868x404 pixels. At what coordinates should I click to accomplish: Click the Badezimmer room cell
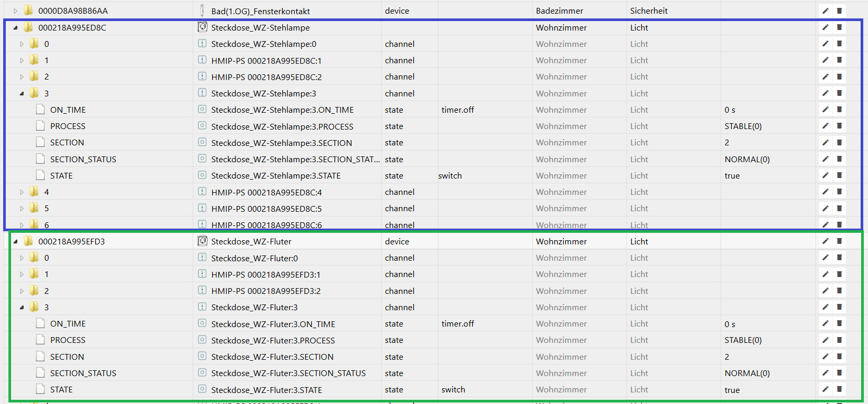pos(560,11)
